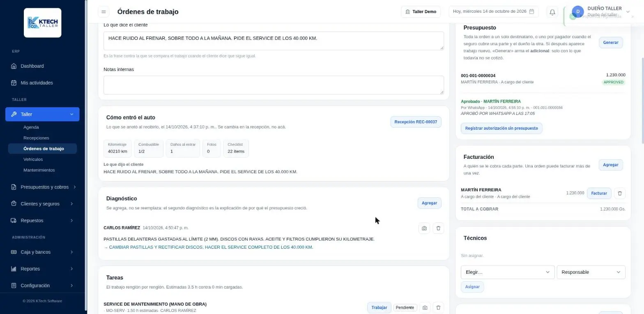This screenshot has height=314, width=644.
Task: Toggle sidebar with hamburger menu icon
Action: [103, 12]
